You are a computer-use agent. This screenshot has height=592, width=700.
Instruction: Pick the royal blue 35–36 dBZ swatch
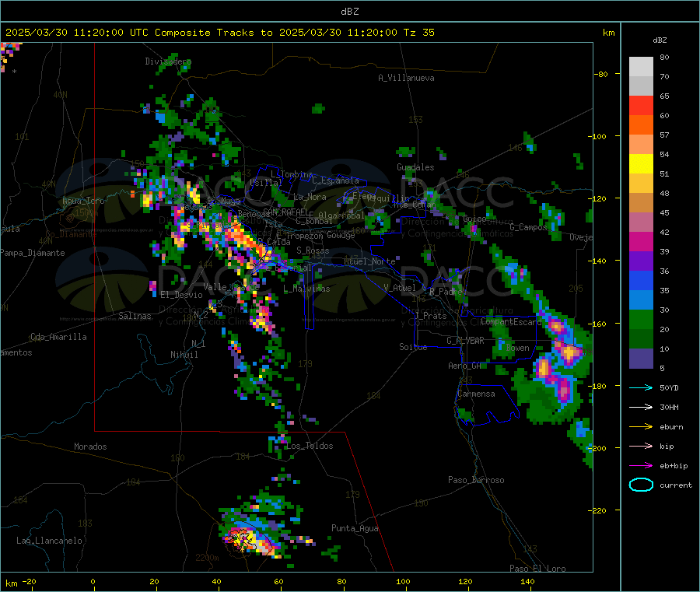point(641,281)
